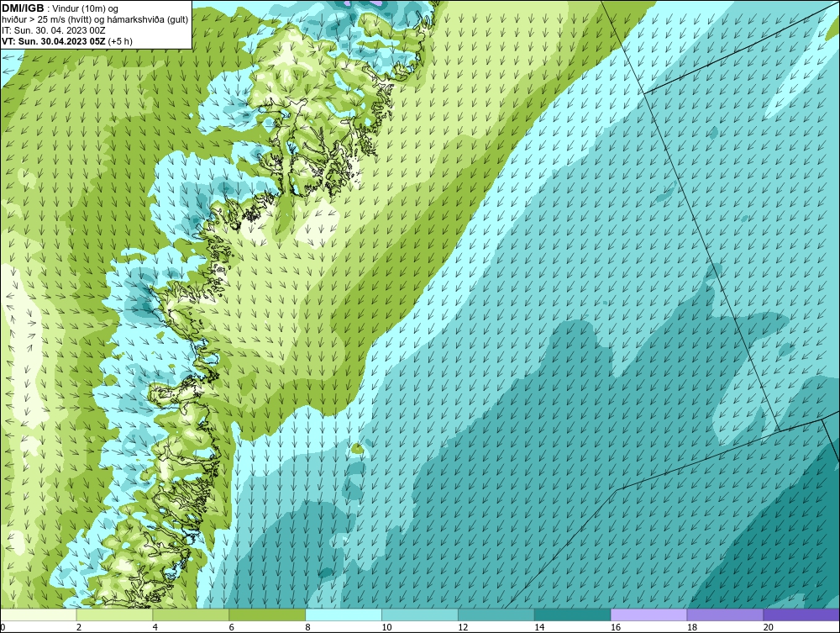Click the 10–12 m/s light teal swatch
The image size is (840, 633).
[x=420, y=615]
